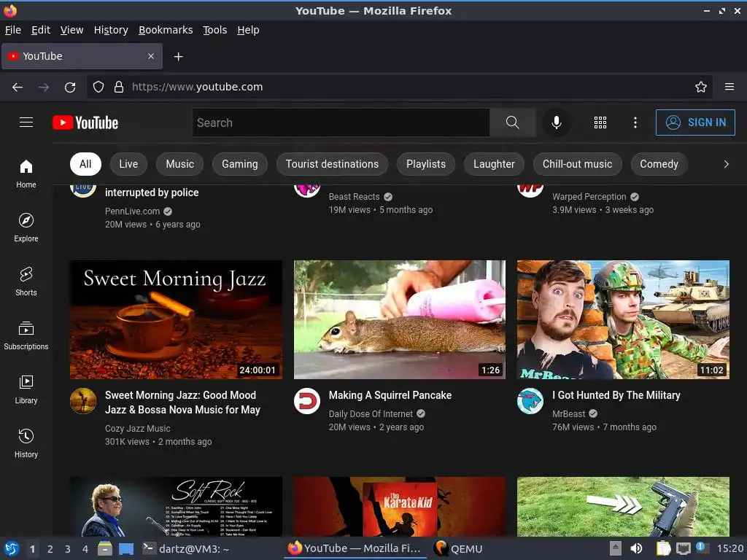
Task: Click the volume icon in system tray
Action: pyautogui.click(x=636, y=548)
